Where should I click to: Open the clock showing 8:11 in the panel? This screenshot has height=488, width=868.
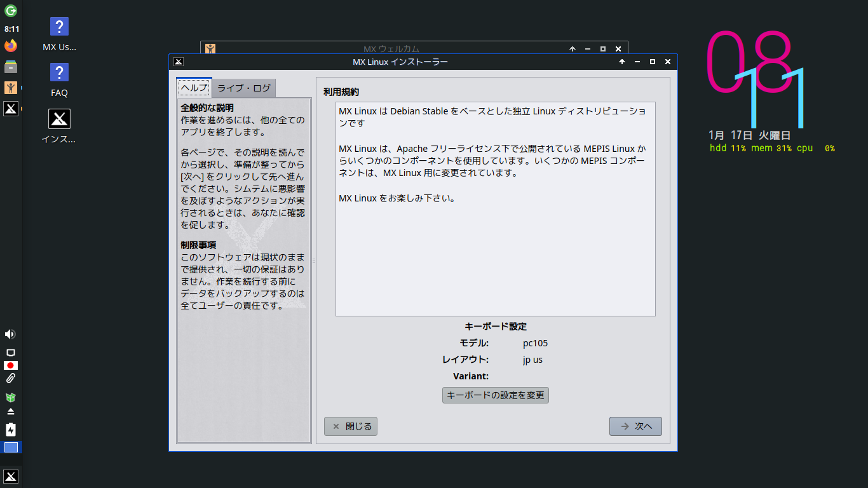[x=11, y=29]
